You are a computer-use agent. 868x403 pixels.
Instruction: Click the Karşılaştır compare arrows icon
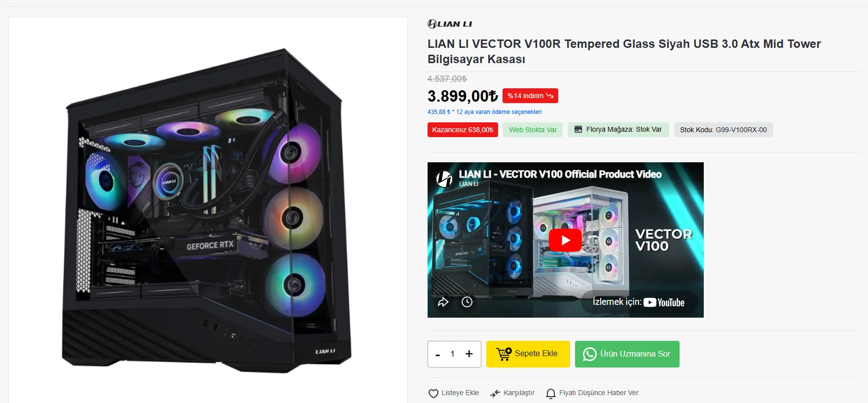[495, 393]
